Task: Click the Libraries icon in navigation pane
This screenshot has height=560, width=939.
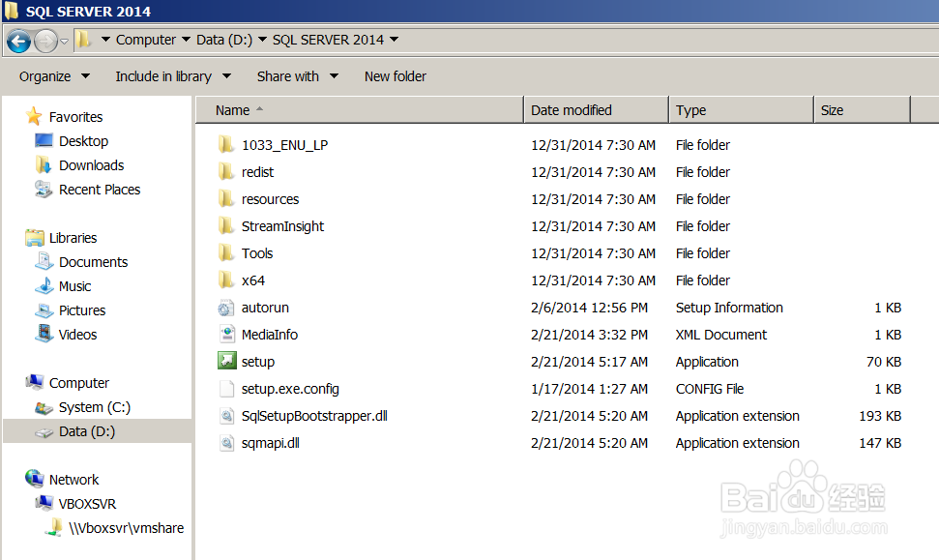Action: (35, 238)
